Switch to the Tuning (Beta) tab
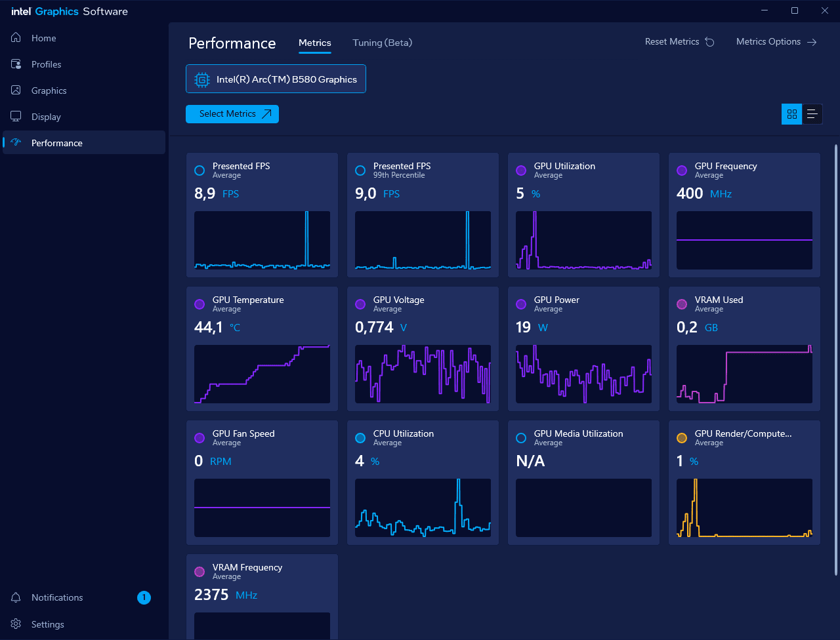Screen dimensions: 840x640 point(383,43)
